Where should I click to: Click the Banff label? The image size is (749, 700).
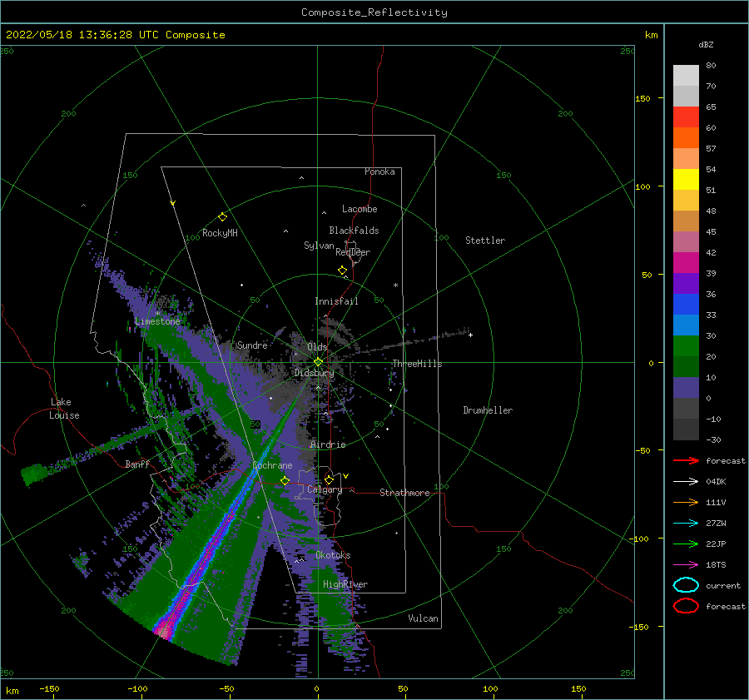(137, 464)
